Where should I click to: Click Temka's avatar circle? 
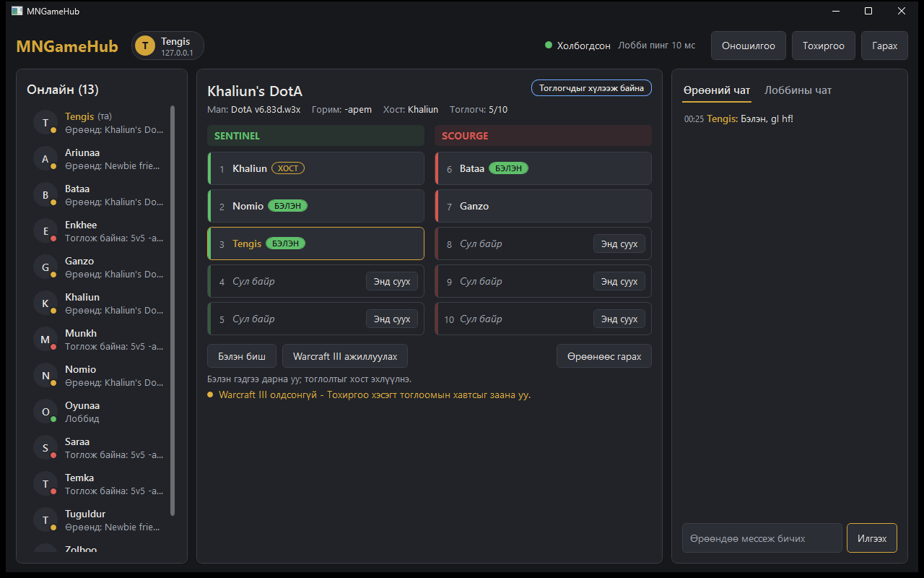(45, 483)
